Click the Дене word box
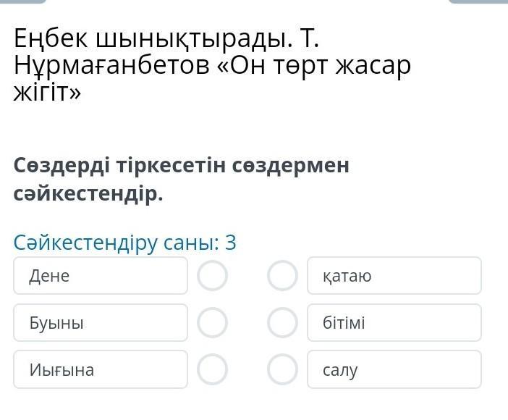The image size is (508, 420). pos(100,276)
